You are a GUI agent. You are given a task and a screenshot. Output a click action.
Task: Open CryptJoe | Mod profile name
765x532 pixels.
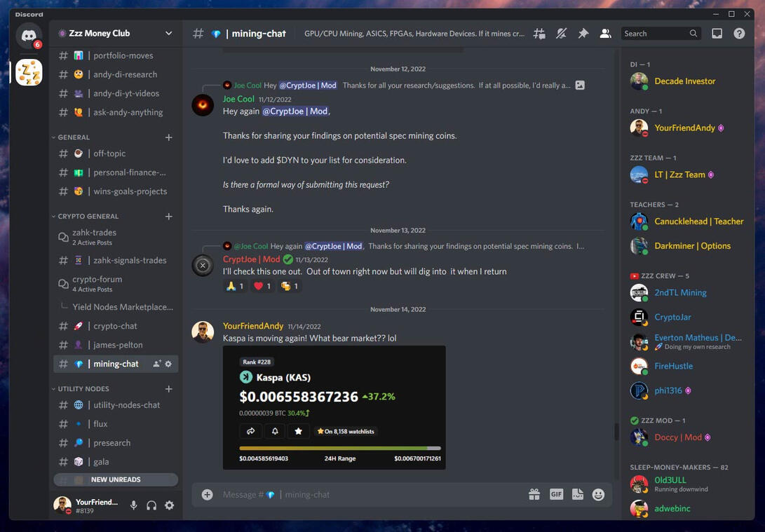(251, 259)
